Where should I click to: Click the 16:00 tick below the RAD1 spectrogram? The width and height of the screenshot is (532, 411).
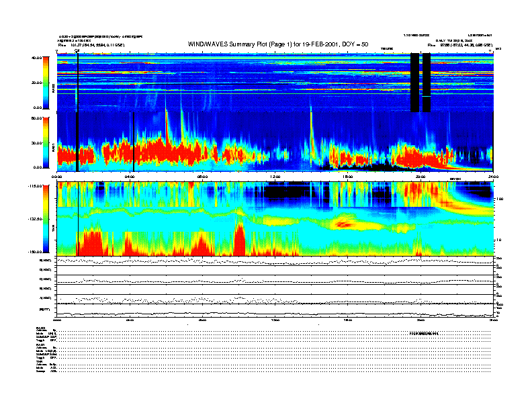[x=348, y=177]
